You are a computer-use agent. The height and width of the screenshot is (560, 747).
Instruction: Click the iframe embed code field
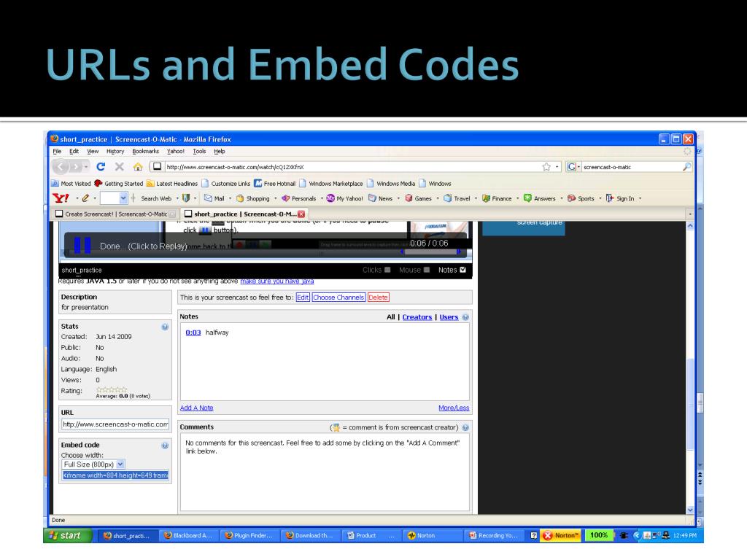click(x=115, y=475)
